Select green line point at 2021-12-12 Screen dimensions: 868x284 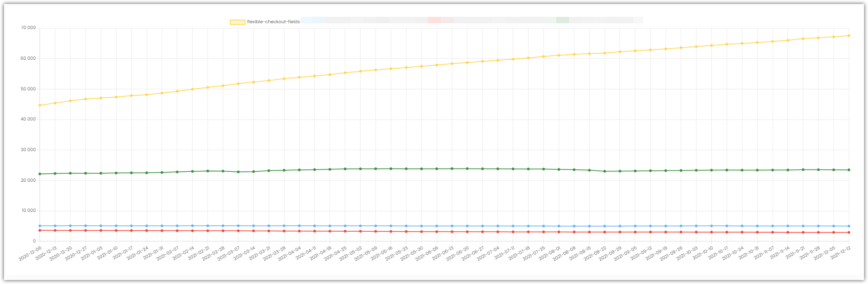849,170
